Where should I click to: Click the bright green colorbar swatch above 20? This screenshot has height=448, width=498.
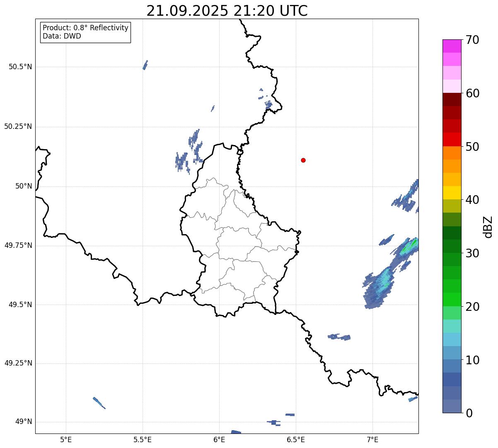pyautogui.click(x=452, y=300)
